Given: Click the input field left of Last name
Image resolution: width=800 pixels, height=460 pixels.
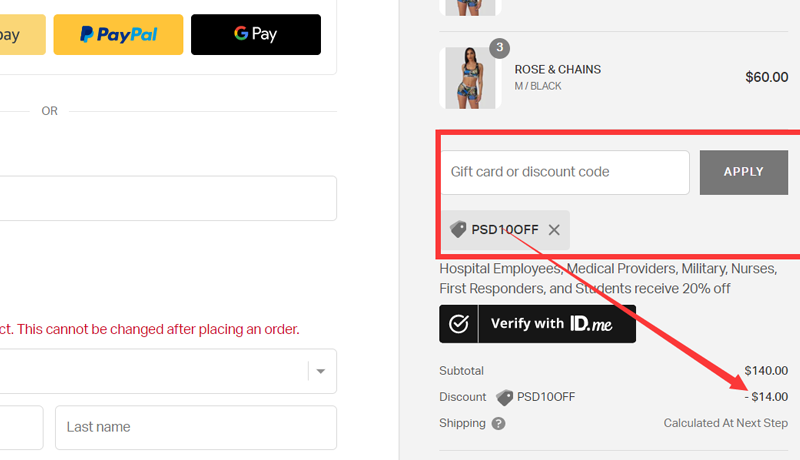Looking at the screenshot, I should point(20,427).
